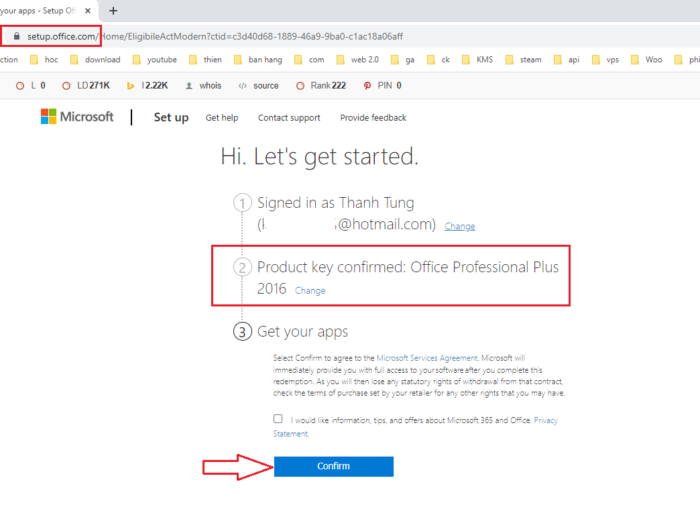
Task: Click the 'Get your apps' step heading
Action: click(x=303, y=332)
